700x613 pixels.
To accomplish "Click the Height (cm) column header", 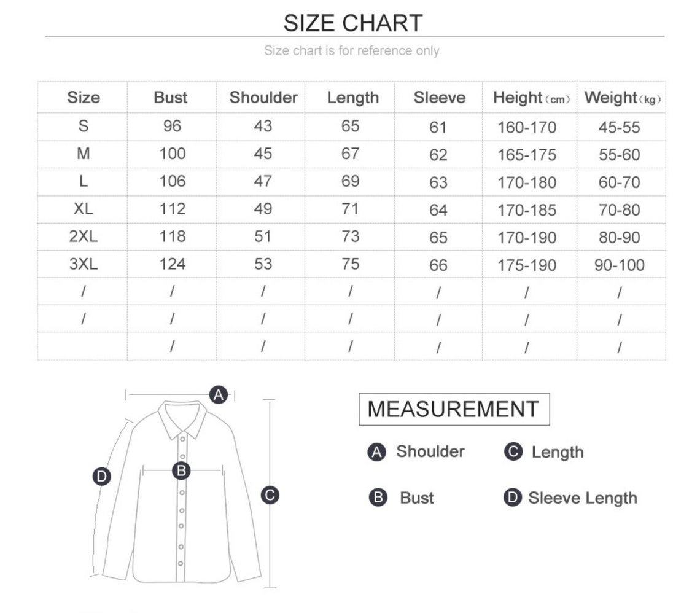I will pos(531,98).
